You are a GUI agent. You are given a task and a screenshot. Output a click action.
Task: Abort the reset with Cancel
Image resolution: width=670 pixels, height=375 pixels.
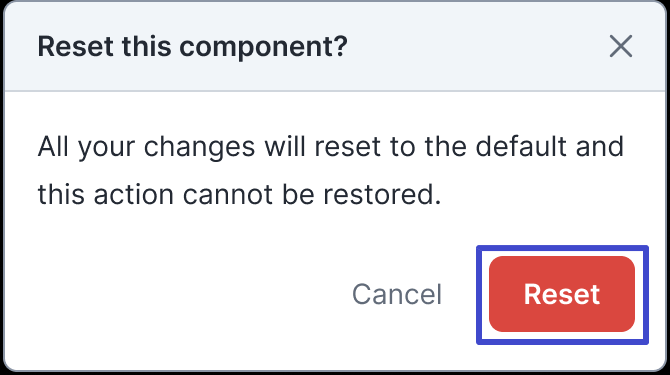coord(397,294)
